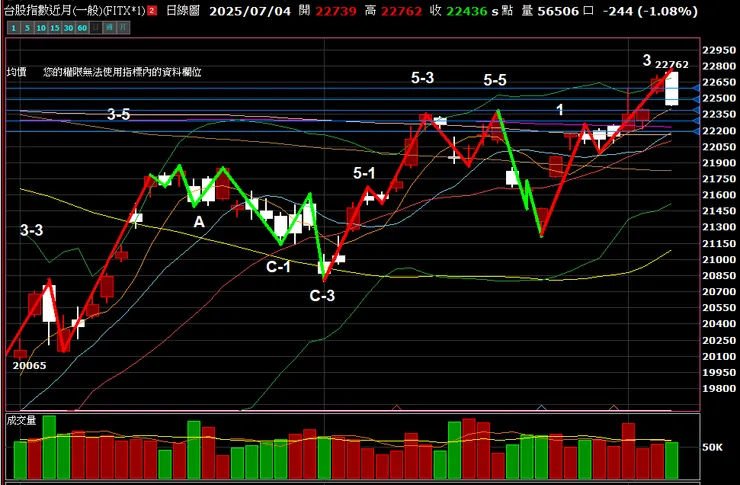The height and width of the screenshot is (485, 740).
Task: Click the change value -244 (-1.08%)
Action: [x=650, y=11]
